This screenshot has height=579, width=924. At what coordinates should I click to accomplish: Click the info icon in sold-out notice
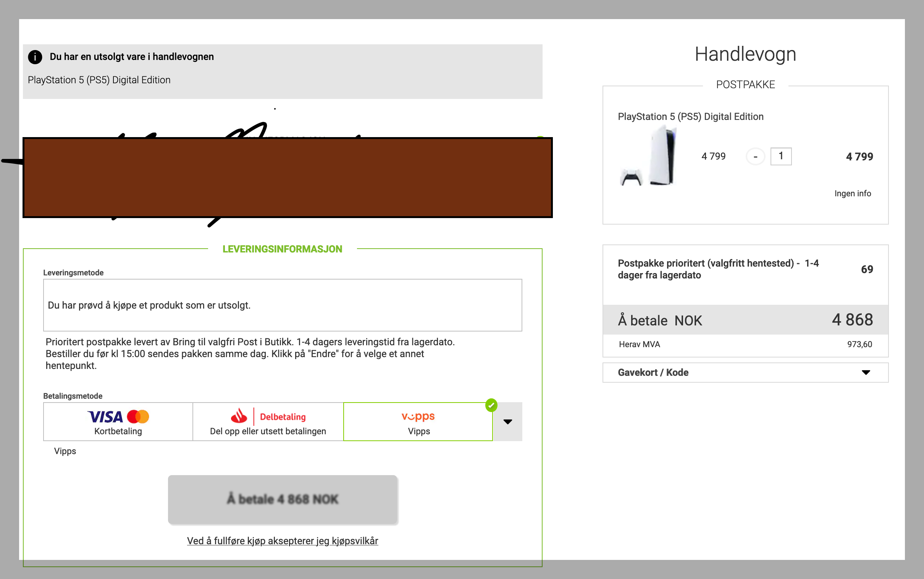tap(35, 57)
